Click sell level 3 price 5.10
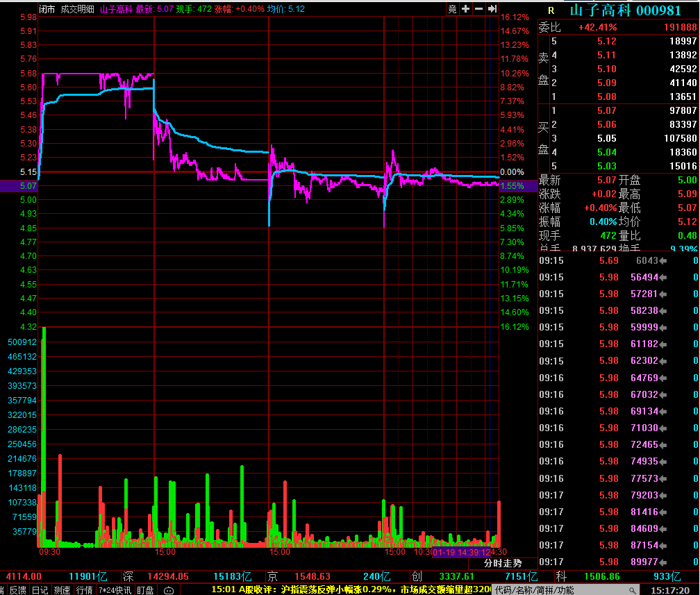Image resolution: width=700 pixels, height=595 pixels. 607,69
